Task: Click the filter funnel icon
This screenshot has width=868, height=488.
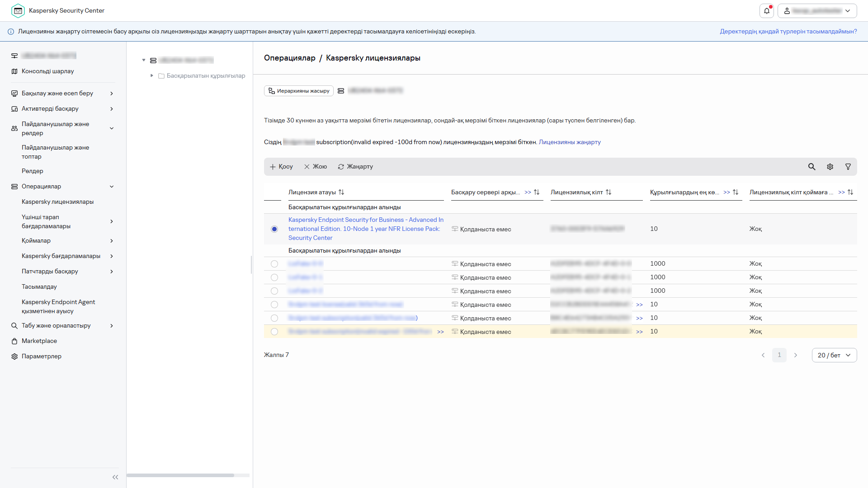Action: pyautogui.click(x=848, y=167)
